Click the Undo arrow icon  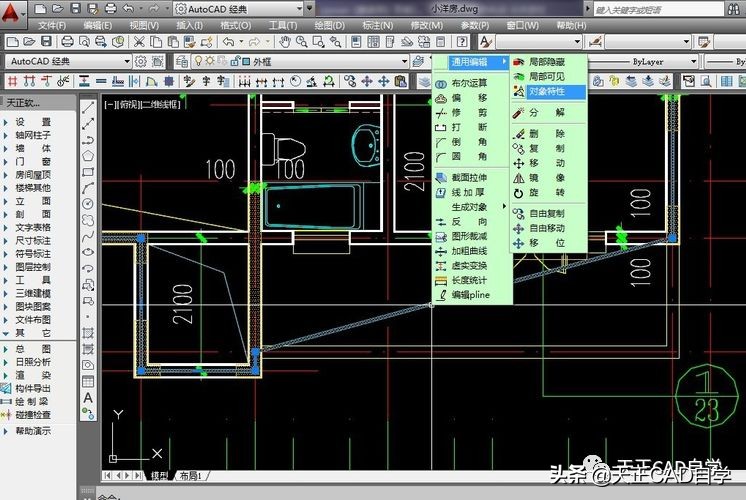click(x=229, y=42)
